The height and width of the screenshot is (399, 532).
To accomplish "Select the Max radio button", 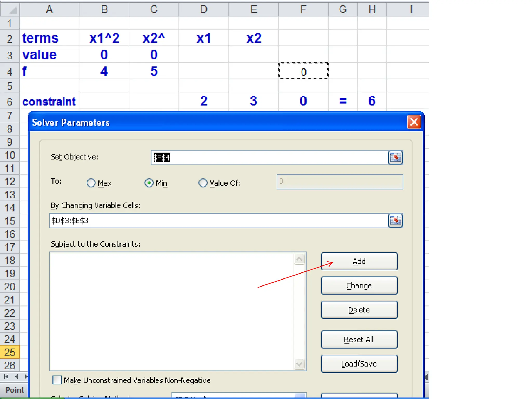I will tap(91, 183).
